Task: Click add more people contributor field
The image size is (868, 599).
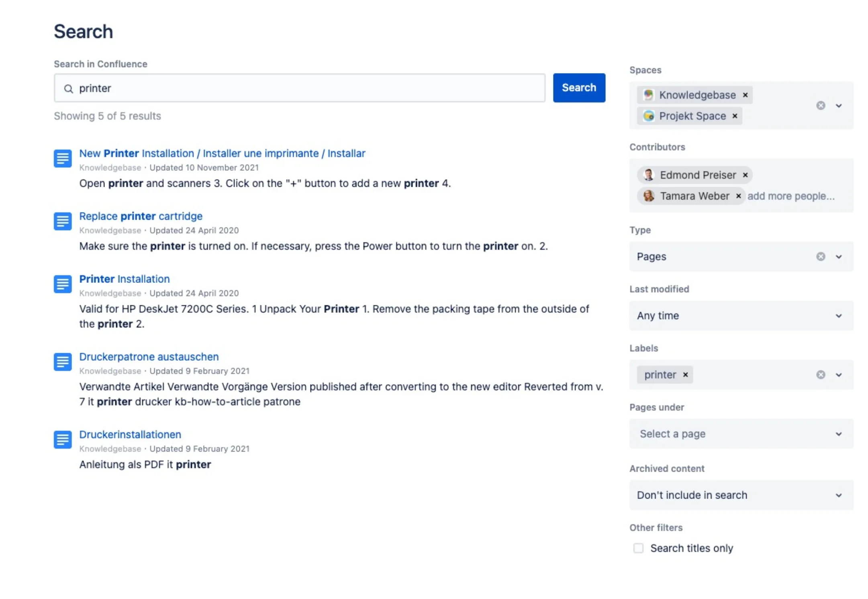Action: (x=791, y=196)
